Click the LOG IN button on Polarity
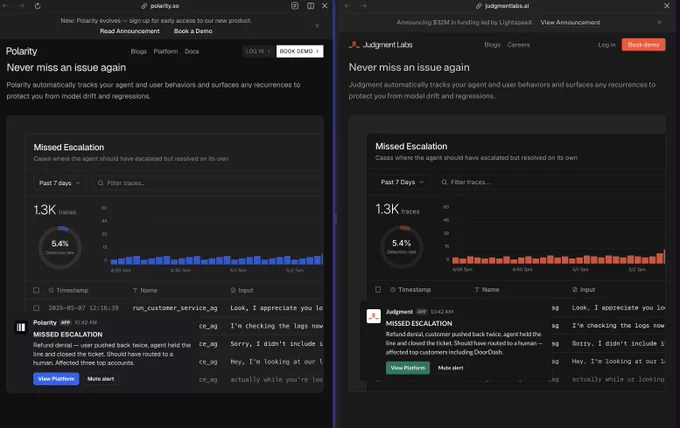Viewport: 680px width, 428px height. coord(258,51)
